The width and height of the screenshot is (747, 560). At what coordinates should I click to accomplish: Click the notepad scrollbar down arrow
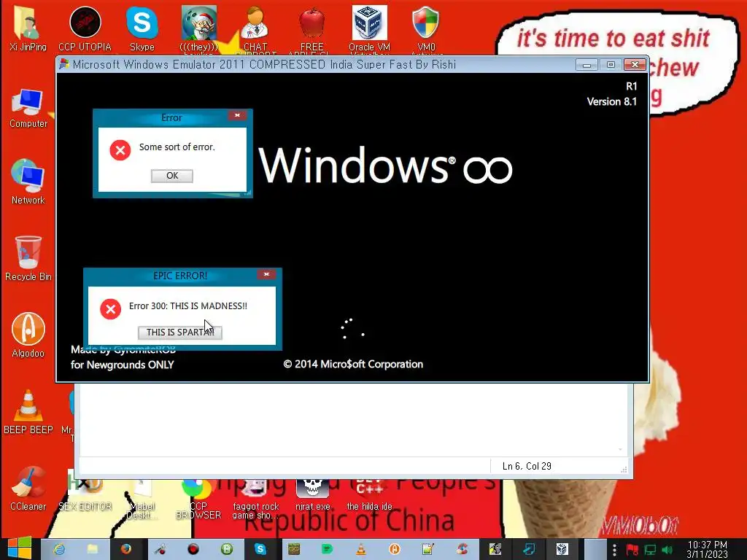tap(620, 449)
